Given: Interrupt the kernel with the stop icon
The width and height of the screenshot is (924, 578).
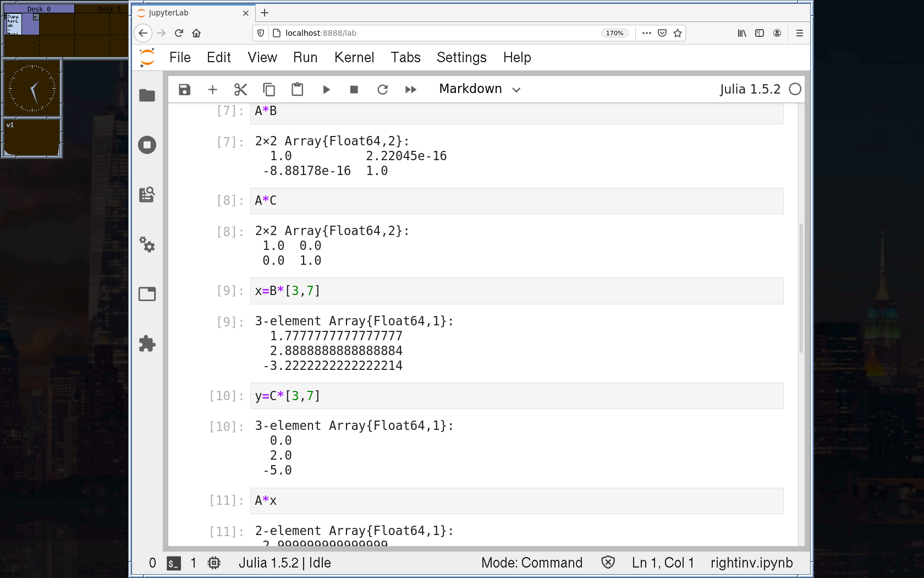Looking at the screenshot, I should (x=354, y=90).
